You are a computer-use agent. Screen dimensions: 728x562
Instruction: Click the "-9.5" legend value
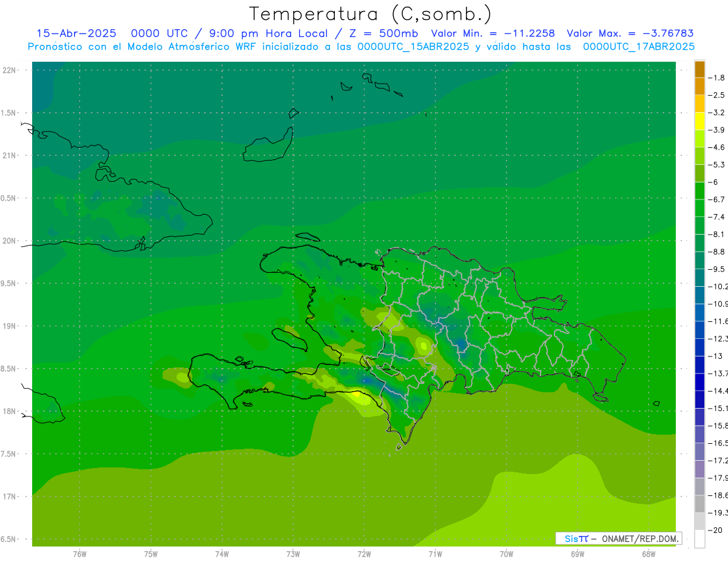pos(716,269)
